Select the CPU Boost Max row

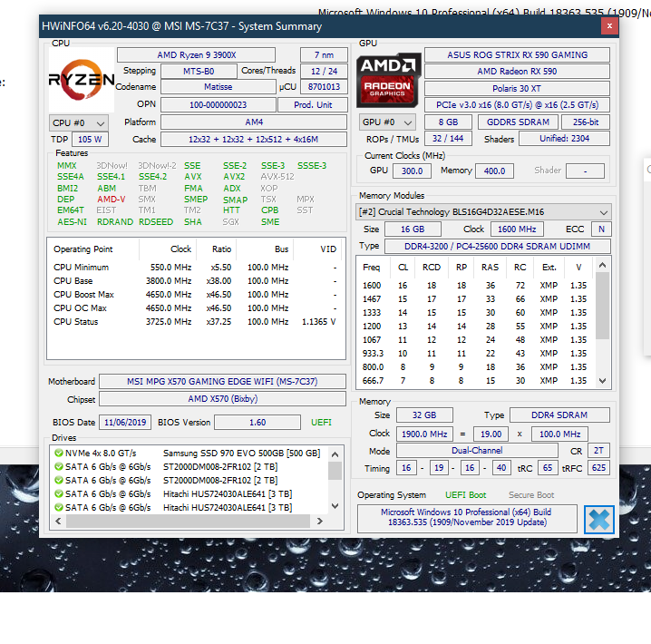(196, 295)
